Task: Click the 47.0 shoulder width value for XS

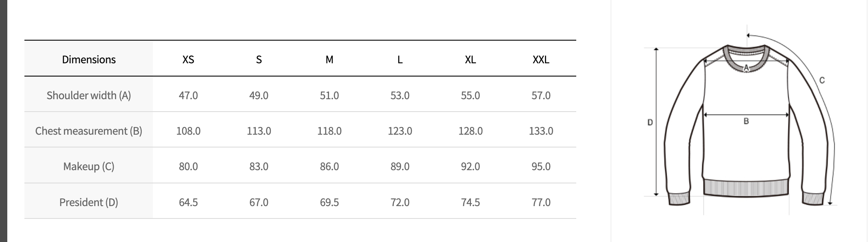Action: click(x=188, y=95)
